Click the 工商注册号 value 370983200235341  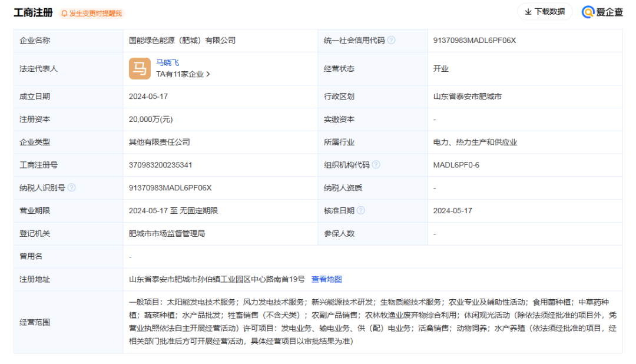point(160,165)
